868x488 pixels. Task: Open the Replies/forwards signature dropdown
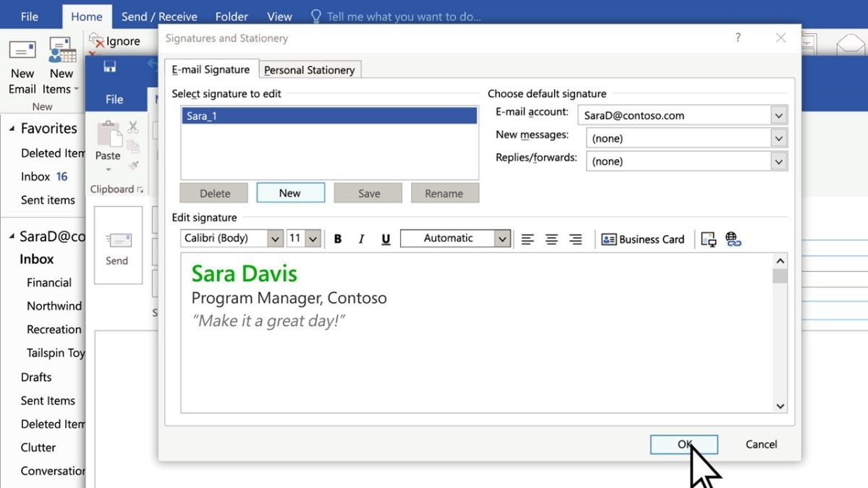(779, 161)
